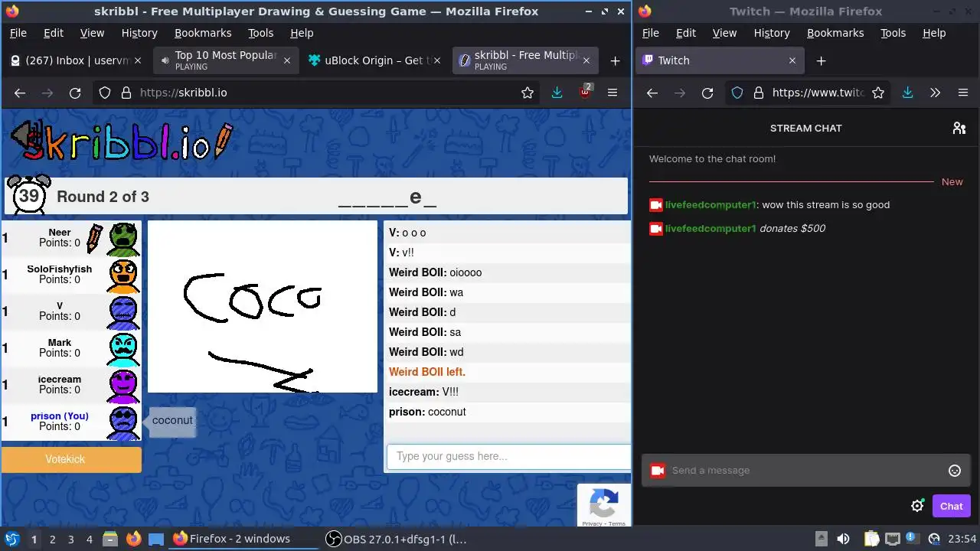Click the purple Chat button

coord(951,506)
